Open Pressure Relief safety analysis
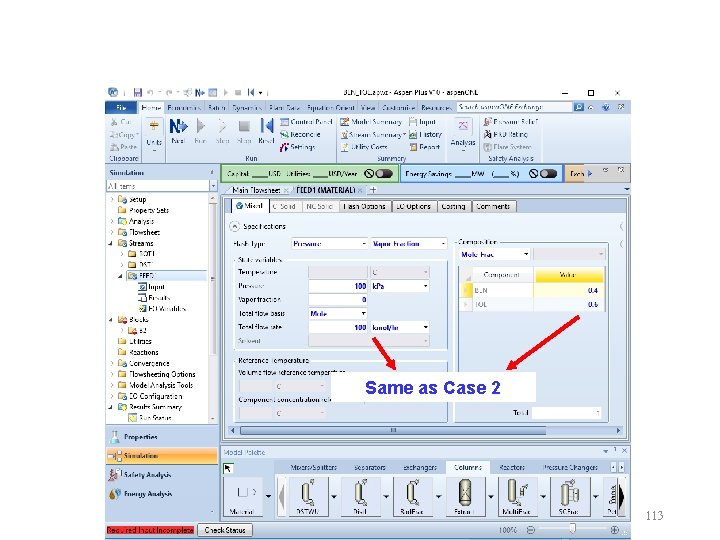 pos(511,122)
